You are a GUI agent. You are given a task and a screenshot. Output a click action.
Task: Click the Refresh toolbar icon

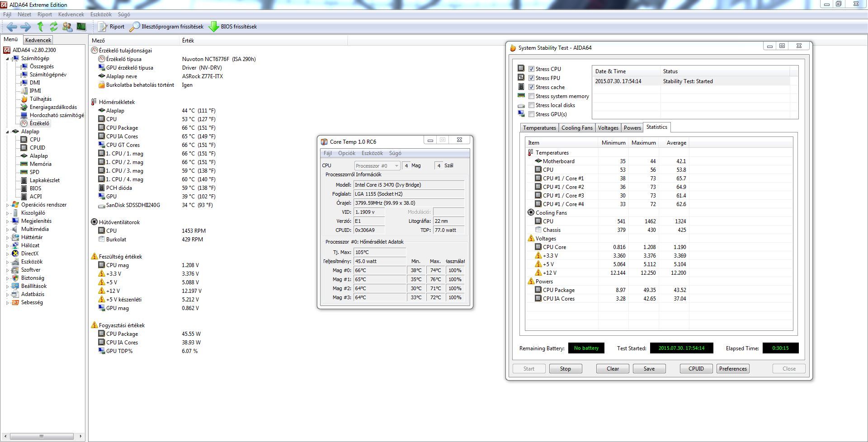click(x=54, y=27)
